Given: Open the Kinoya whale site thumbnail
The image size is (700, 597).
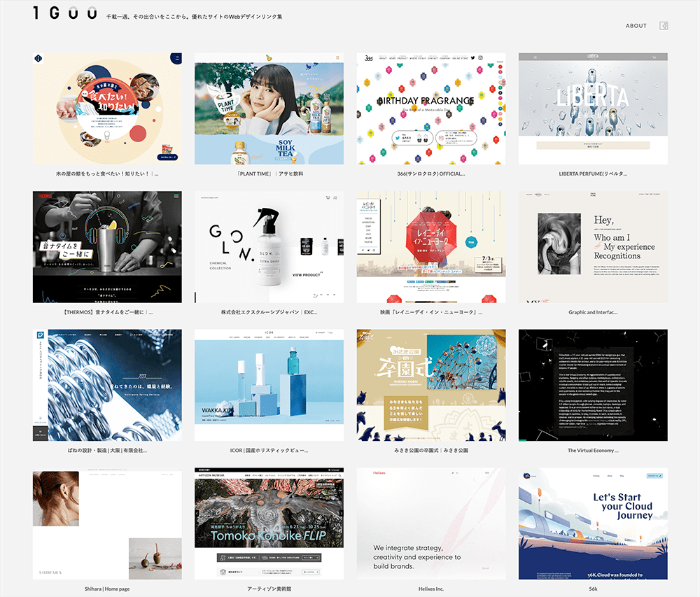Looking at the screenshot, I should click(107, 108).
